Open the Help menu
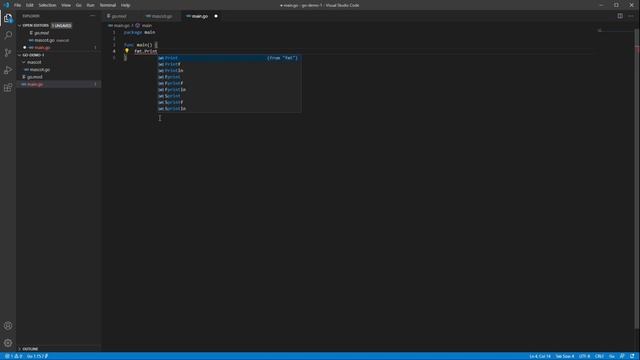 (125, 5)
